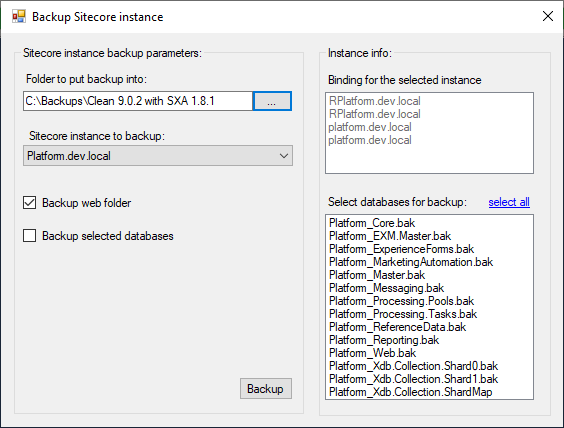Image resolution: width=564 pixels, height=428 pixels.
Task: Click the backup folder path field
Action: 138,101
